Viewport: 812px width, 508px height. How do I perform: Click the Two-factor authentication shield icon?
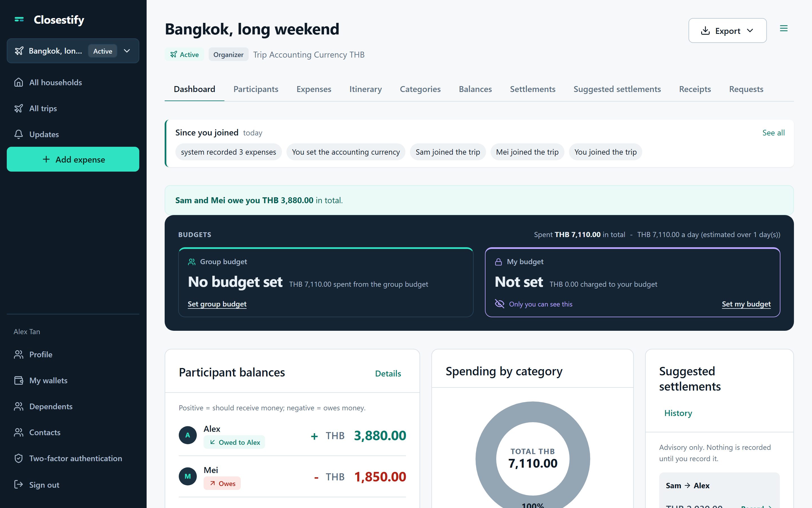[x=19, y=458]
